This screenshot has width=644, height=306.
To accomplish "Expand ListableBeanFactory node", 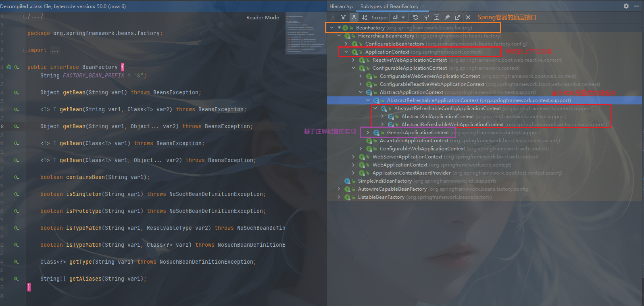I will pos(339,197).
